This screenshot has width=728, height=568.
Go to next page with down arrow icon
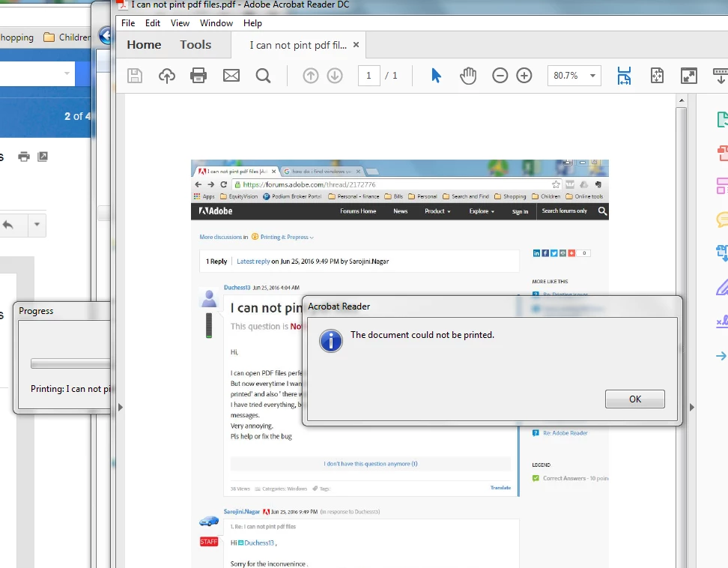tap(335, 76)
